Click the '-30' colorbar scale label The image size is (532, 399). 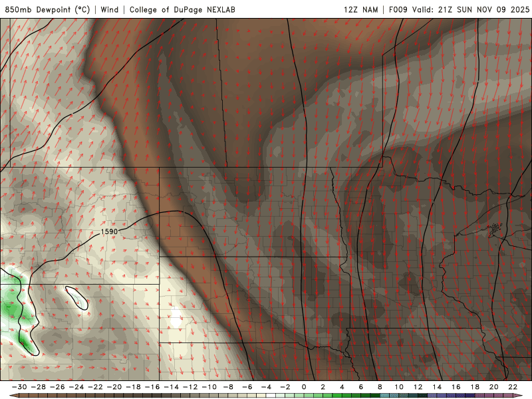19,387
